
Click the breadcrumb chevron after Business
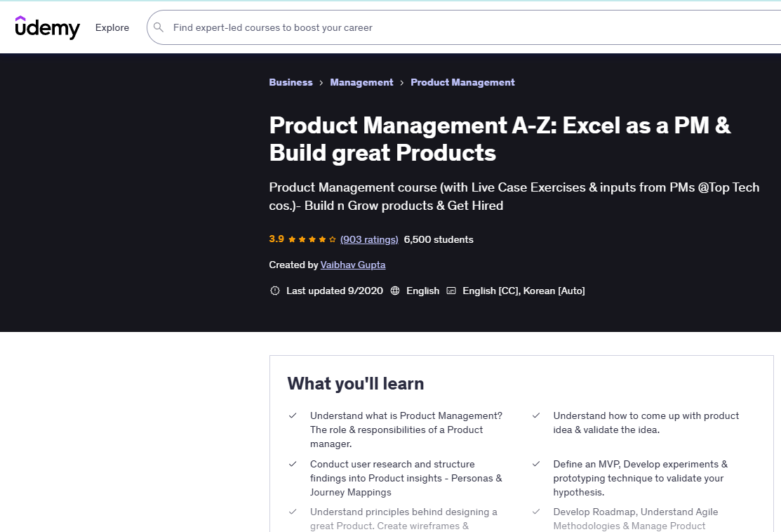click(x=320, y=82)
